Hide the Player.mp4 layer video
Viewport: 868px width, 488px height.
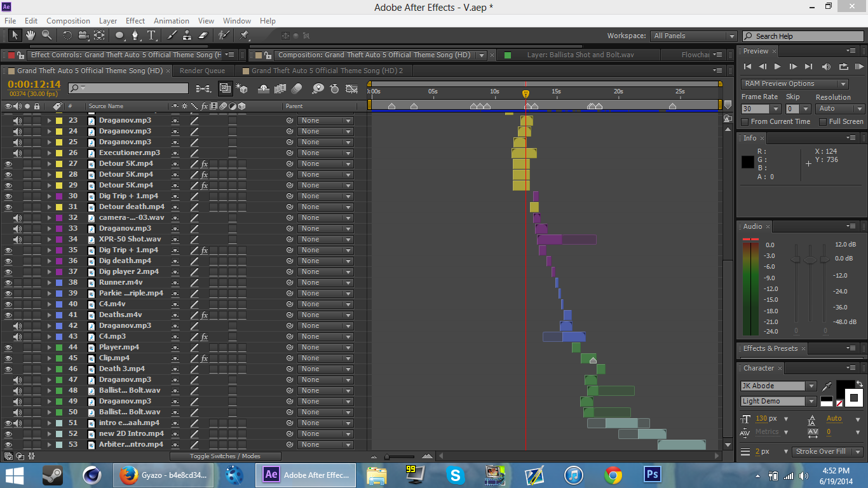click(x=9, y=347)
